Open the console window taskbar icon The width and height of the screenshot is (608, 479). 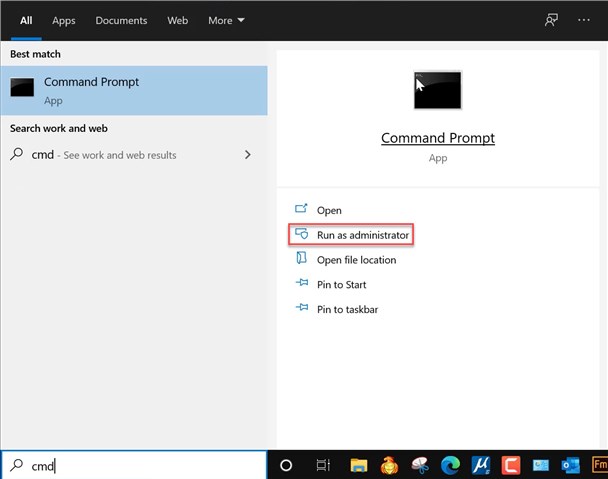pyautogui.click(x=541, y=465)
